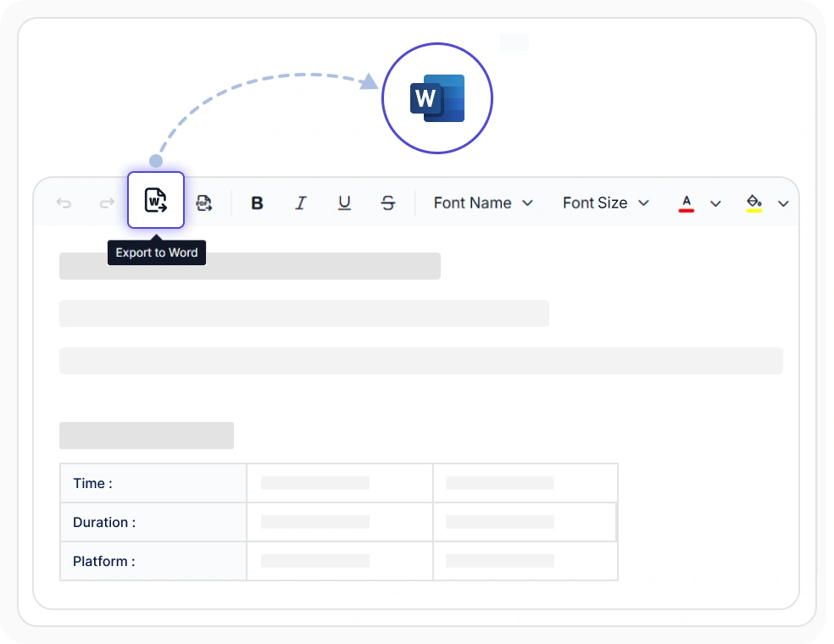834x644 pixels.
Task: Select the 'Time :' table cell
Action: click(153, 483)
